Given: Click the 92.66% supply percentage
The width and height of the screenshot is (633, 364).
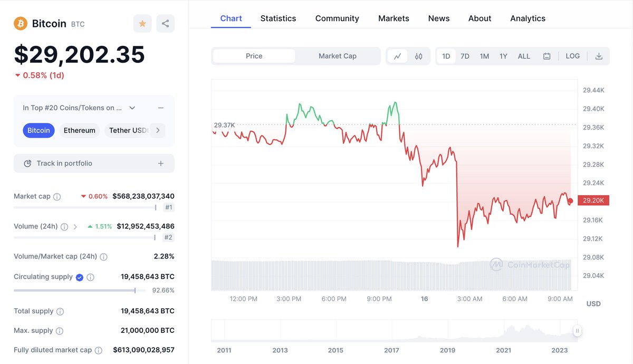Looking at the screenshot, I should [x=164, y=290].
